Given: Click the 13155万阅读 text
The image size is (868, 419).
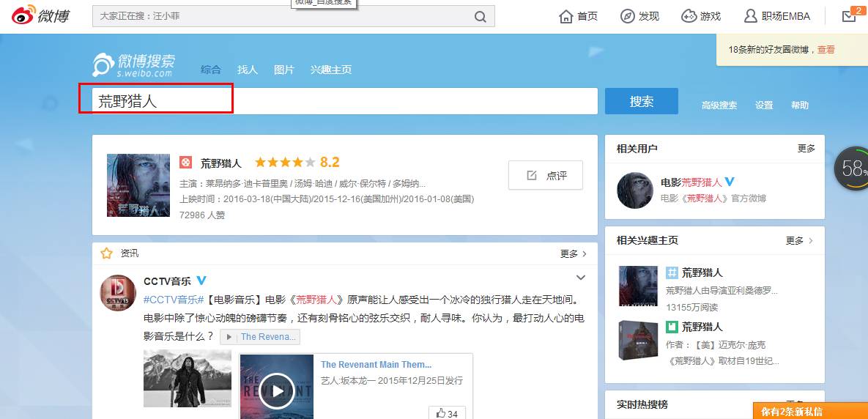Looking at the screenshot, I should coord(692,307).
